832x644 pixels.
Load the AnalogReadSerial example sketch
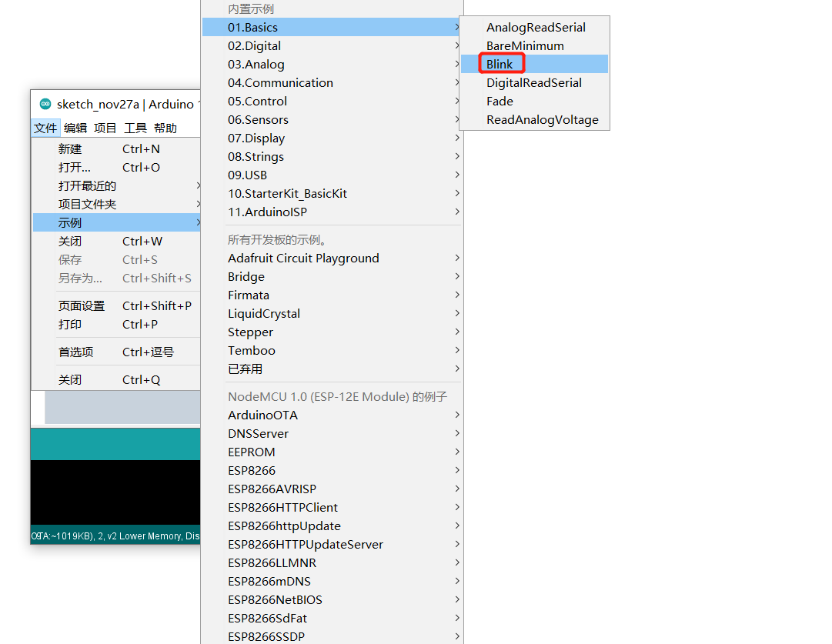point(534,28)
